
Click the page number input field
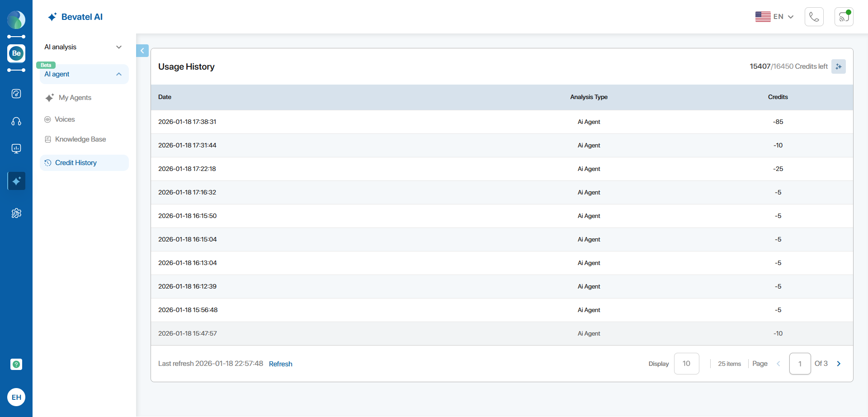(800, 364)
